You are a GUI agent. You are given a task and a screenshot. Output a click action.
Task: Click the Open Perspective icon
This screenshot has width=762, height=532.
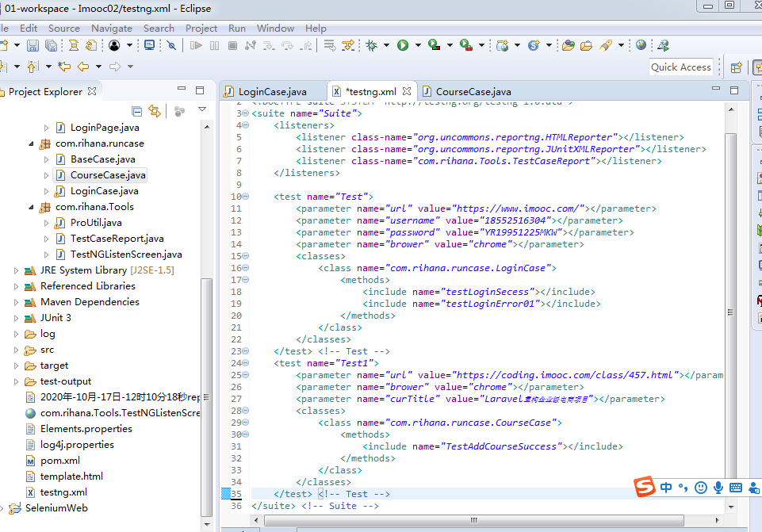pyautogui.click(x=736, y=67)
